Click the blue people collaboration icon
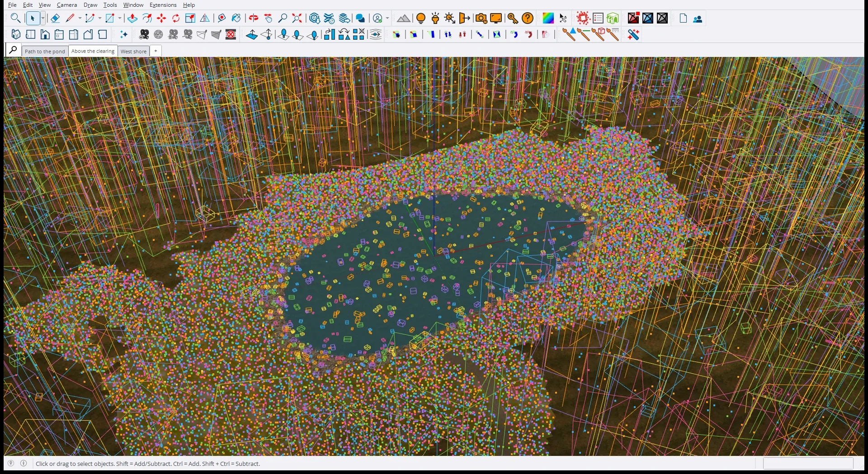Image resolution: width=868 pixels, height=474 pixels. pyautogui.click(x=698, y=19)
